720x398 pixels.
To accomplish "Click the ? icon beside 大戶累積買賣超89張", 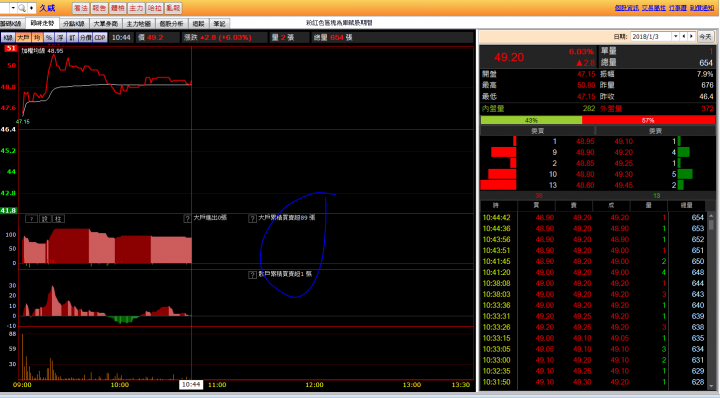I will point(252,219).
